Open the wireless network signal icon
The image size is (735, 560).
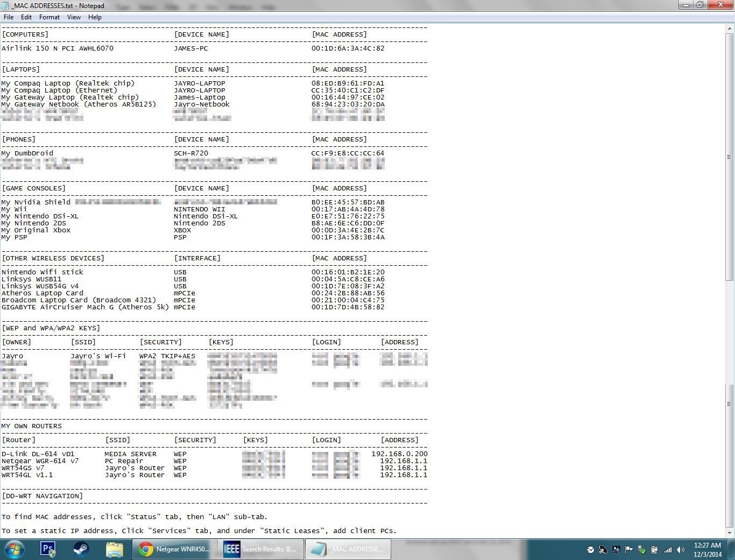pos(668,550)
